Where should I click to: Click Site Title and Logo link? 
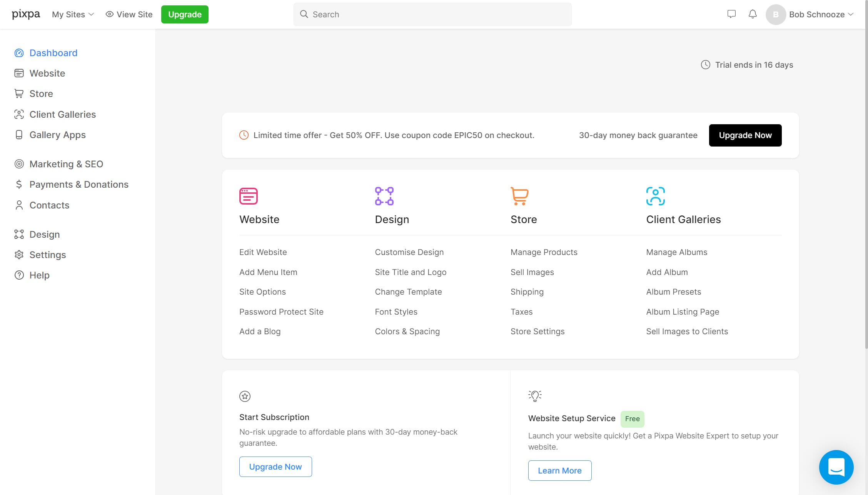pos(411,272)
